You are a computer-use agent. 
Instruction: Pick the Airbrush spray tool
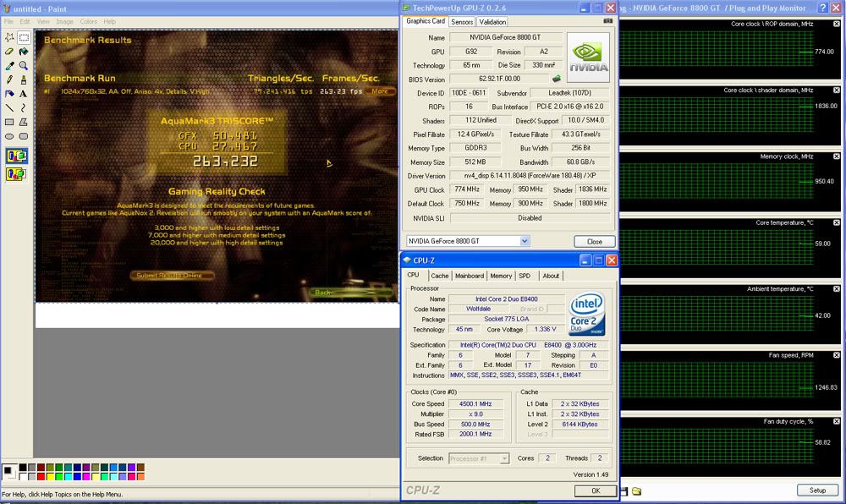click(9, 94)
